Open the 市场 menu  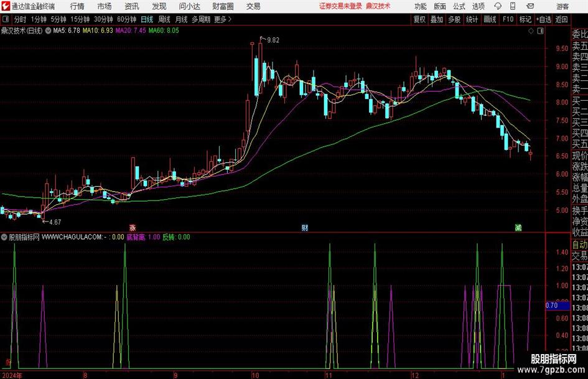tap(105, 6)
